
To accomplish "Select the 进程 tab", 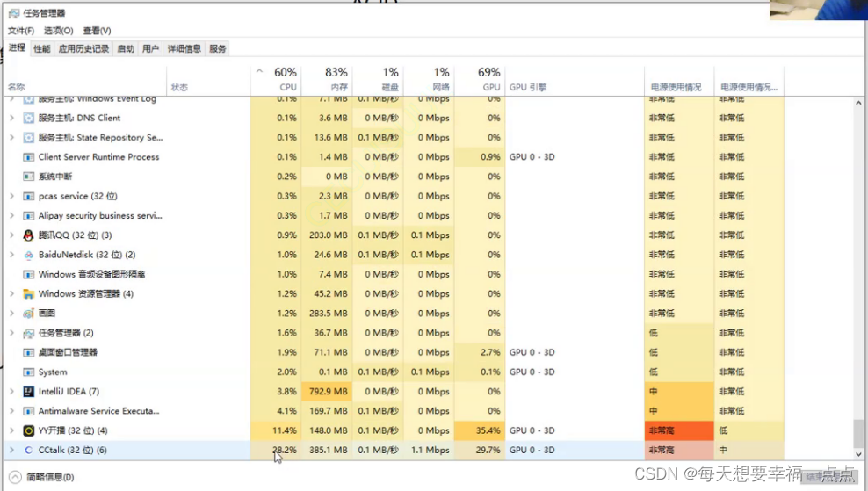I will coord(17,47).
